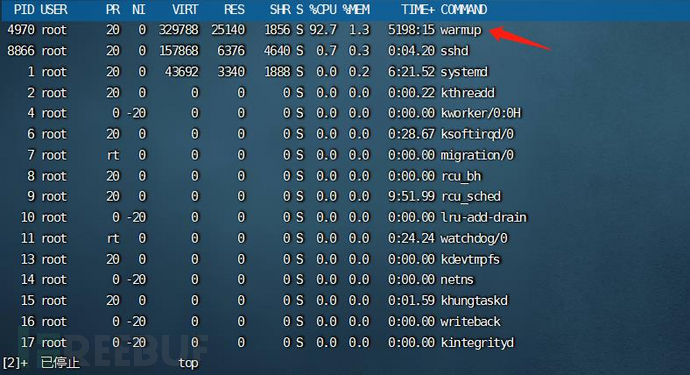Click the kworker/0:0H command text
The width and height of the screenshot is (690, 375).
(481, 113)
